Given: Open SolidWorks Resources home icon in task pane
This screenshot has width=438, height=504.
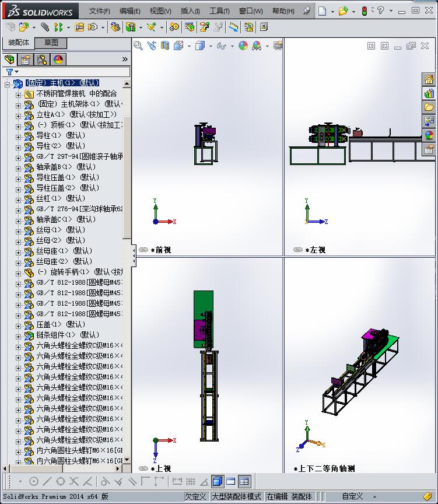Looking at the screenshot, I should (x=429, y=79).
